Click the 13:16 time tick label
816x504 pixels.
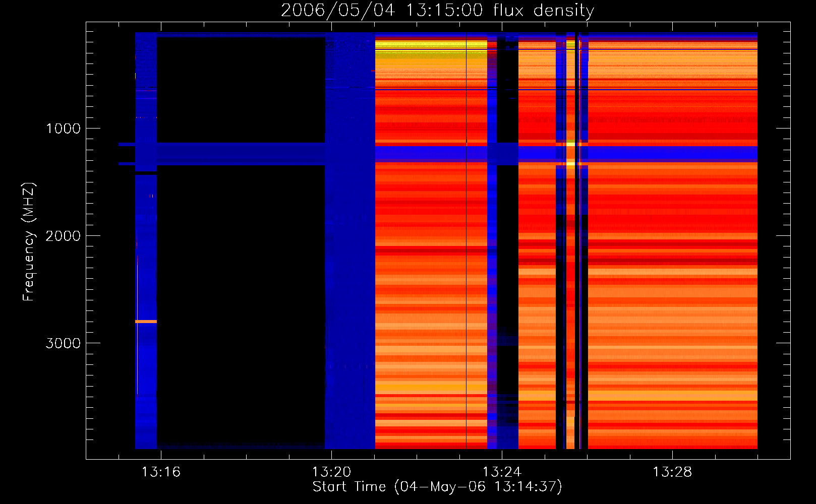[x=161, y=472]
